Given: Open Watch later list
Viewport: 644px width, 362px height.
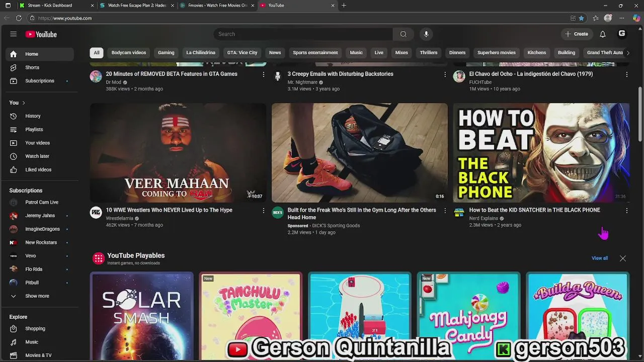Looking at the screenshot, I should [x=40, y=156].
